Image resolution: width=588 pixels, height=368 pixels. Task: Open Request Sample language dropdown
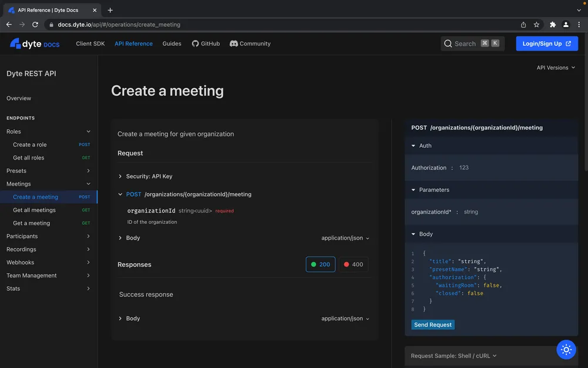tap(453, 356)
